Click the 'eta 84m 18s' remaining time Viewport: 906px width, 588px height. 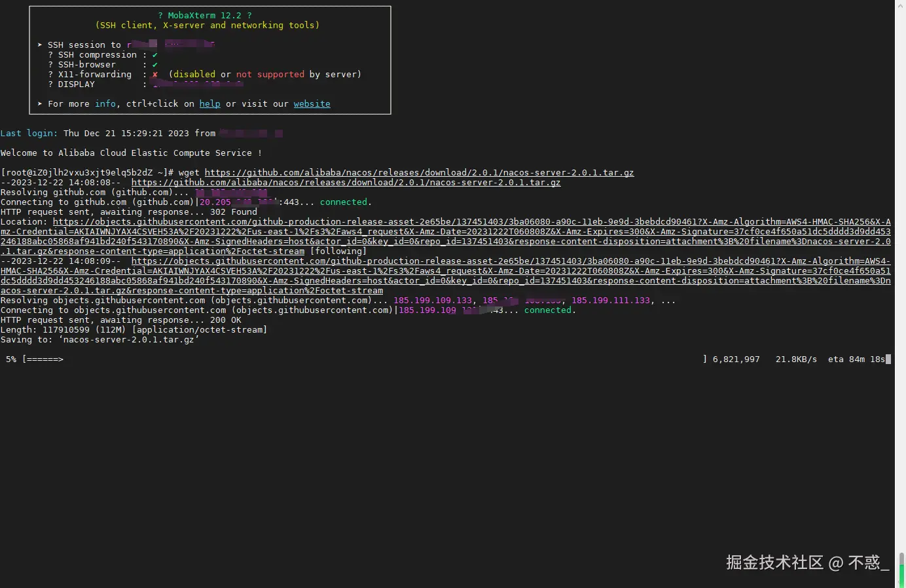pos(856,359)
